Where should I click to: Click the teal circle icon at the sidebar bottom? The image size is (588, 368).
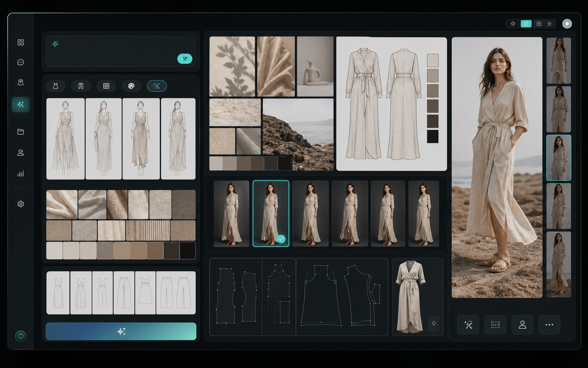pyautogui.click(x=21, y=336)
